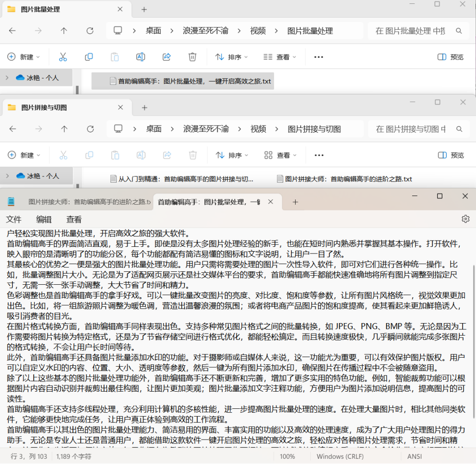Select 冰艳 - 个人 in 图片批量处理 sidebar
The height and width of the screenshot is (464, 476).
37,78
